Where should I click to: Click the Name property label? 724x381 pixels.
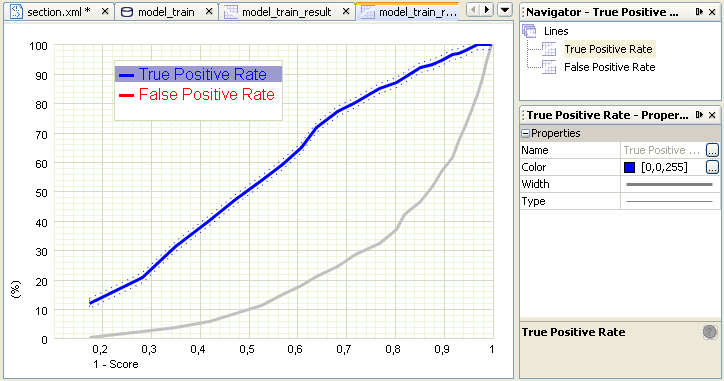coord(535,150)
